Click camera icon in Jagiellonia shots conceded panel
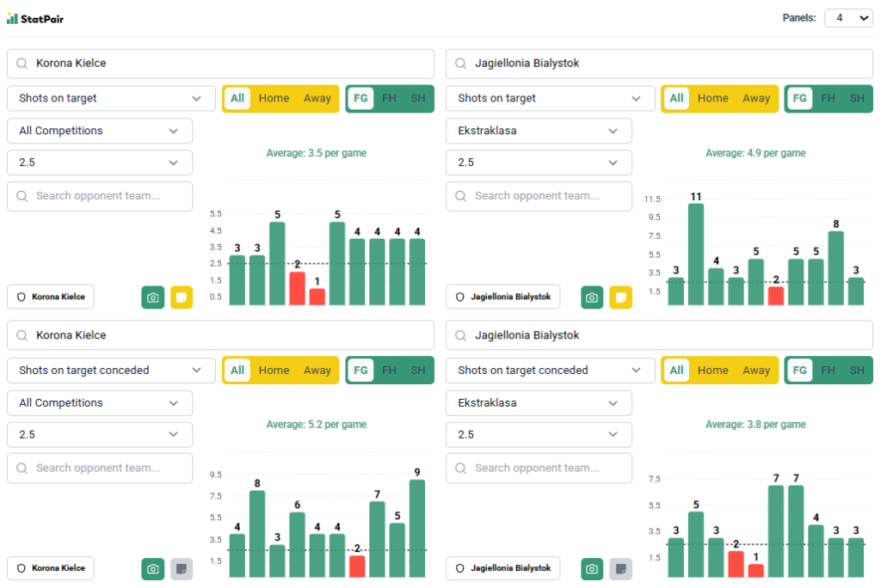Image resolution: width=881 pixels, height=588 pixels. (592, 569)
